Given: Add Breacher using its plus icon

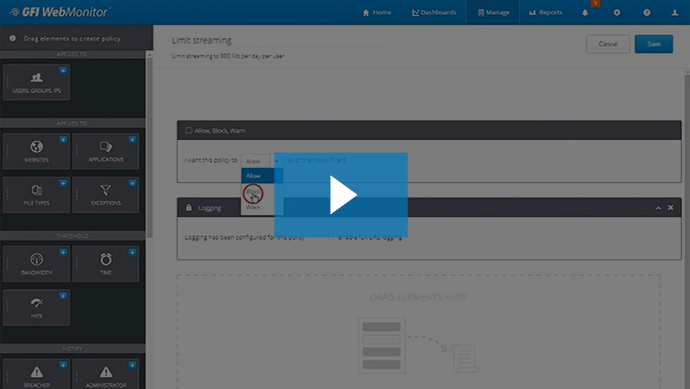Looking at the screenshot, I should [63, 365].
